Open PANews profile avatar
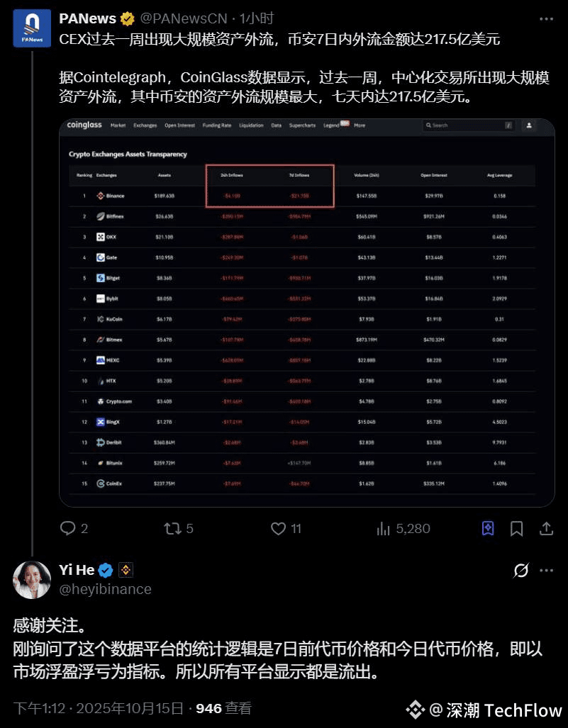The image size is (568, 728). click(32, 28)
